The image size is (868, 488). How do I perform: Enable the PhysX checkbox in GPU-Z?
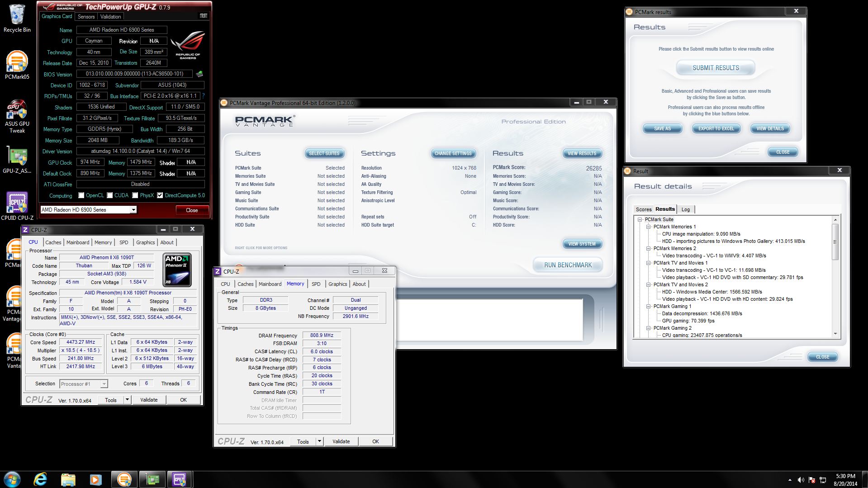pos(135,195)
